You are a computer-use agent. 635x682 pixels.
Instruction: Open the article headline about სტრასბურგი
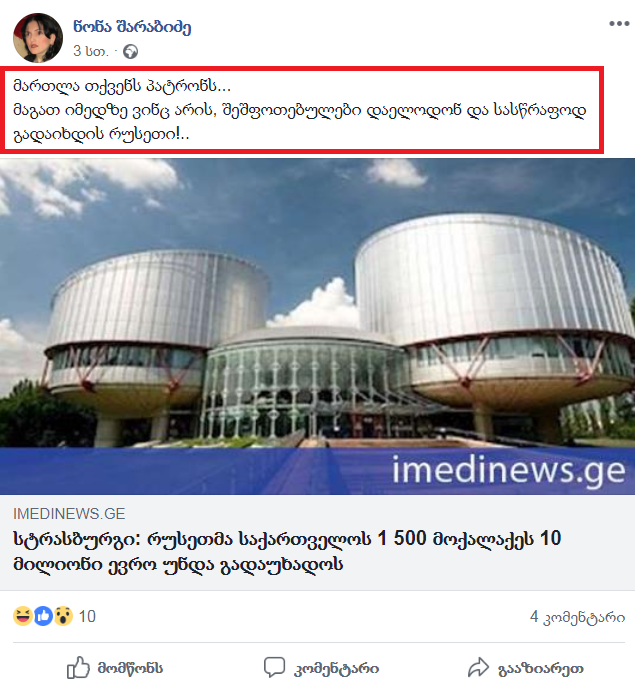click(287, 551)
